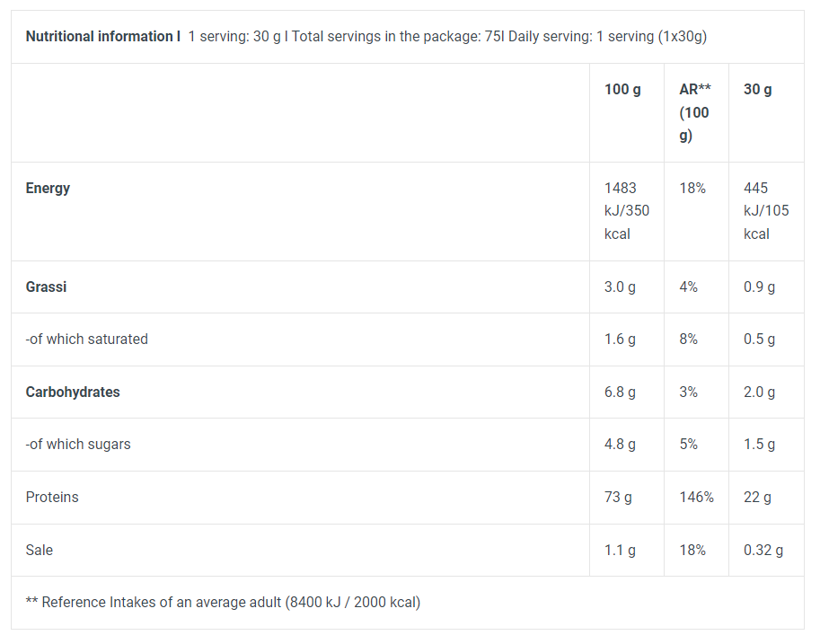Click the Reference Intakes footnote text
The width and height of the screenshot is (820, 644).
[x=223, y=603]
